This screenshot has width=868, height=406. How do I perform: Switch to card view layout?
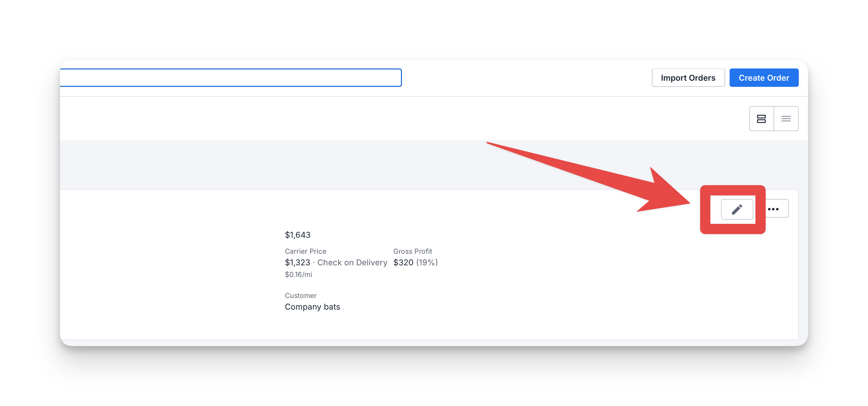coord(761,119)
